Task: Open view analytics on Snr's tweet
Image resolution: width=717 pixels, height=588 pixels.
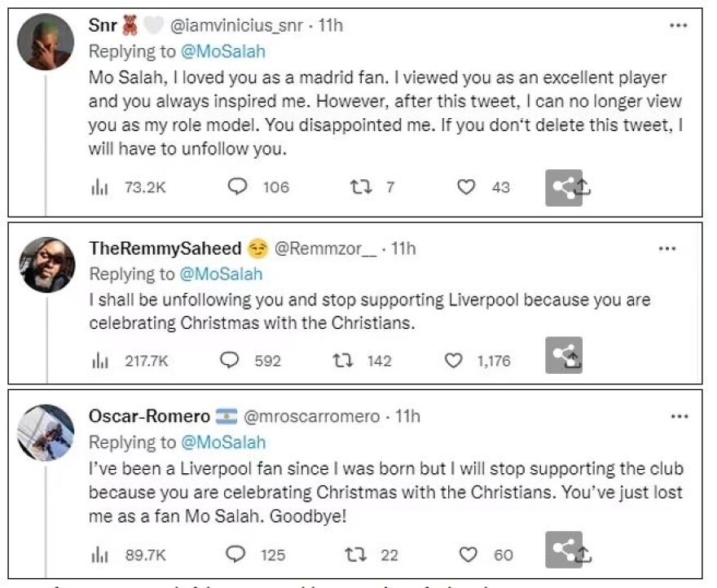Action: pos(98,187)
